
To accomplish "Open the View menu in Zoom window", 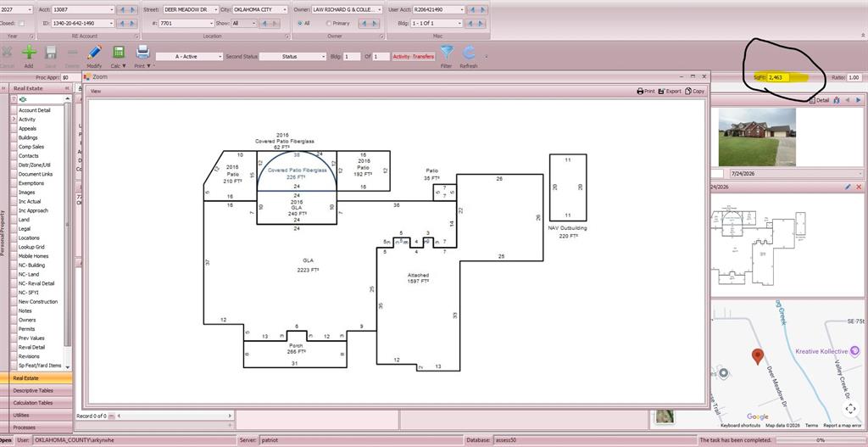I will pos(96,91).
